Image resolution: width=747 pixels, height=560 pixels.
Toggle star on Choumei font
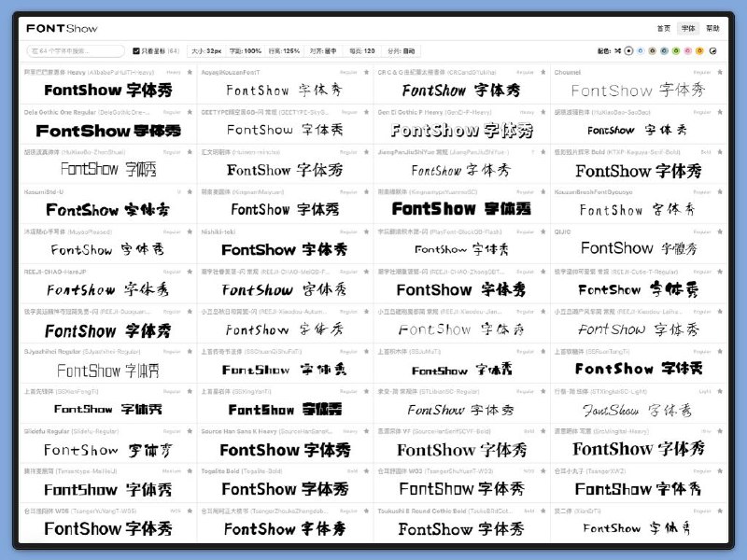(x=720, y=73)
